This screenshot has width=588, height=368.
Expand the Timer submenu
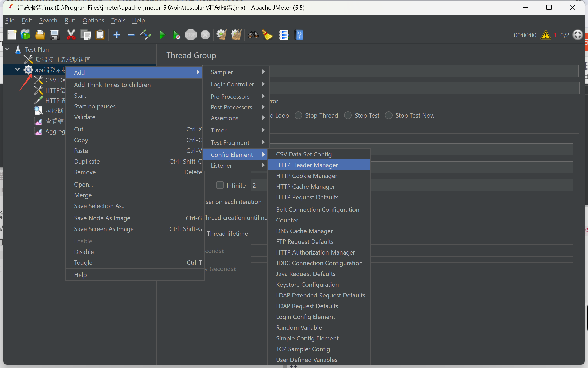[236, 130]
